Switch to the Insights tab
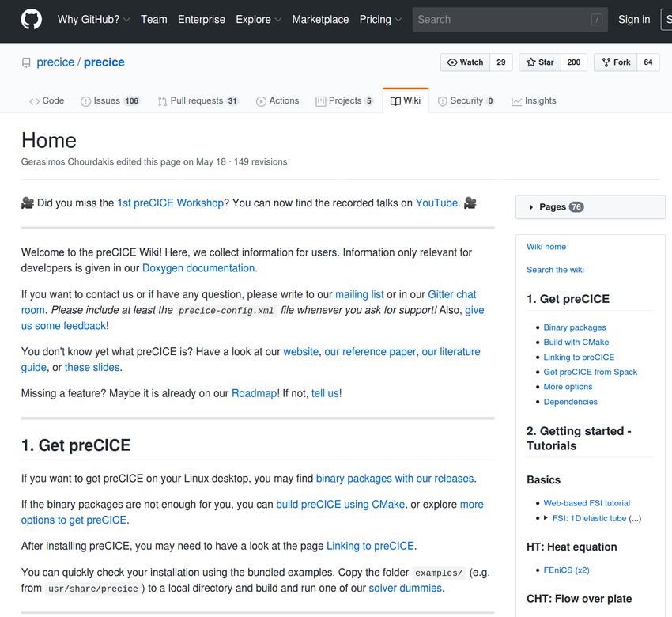The image size is (672, 617). coord(534,100)
